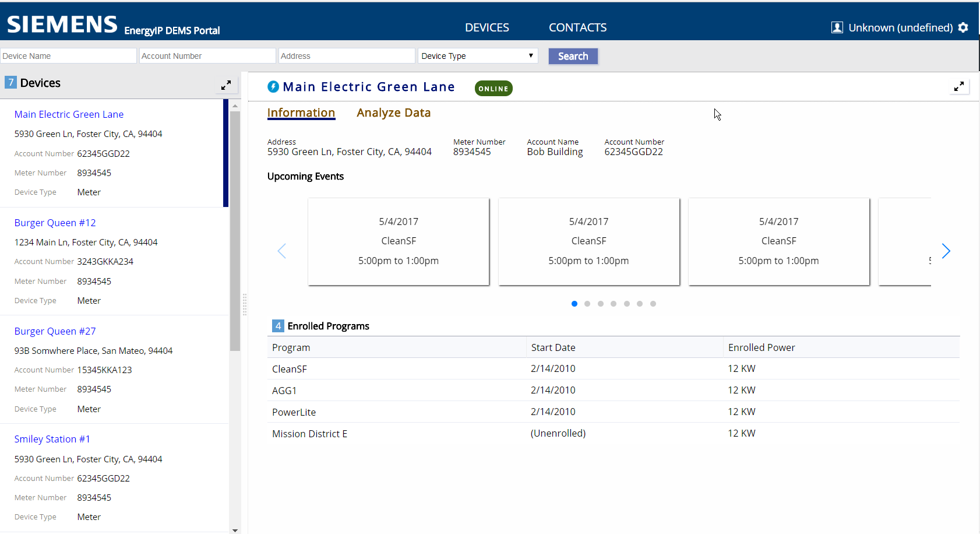Focus the Device Name search field
This screenshot has width=980, height=534.
coord(68,56)
